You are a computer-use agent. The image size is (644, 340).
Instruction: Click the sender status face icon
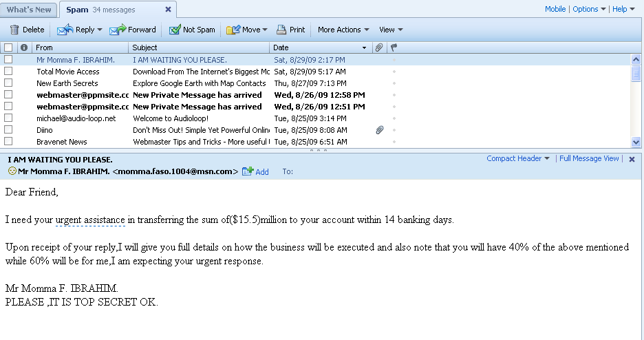click(12, 171)
